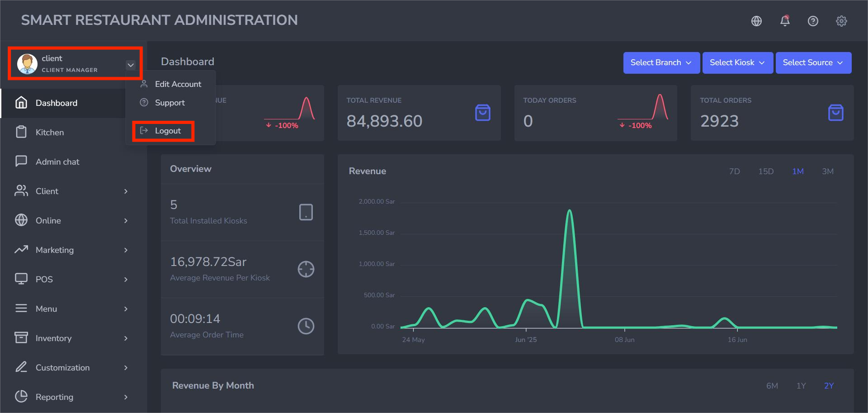The image size is (868, 413).
Task: Expand the Online submenu chevron
Action: coord(126,221)
